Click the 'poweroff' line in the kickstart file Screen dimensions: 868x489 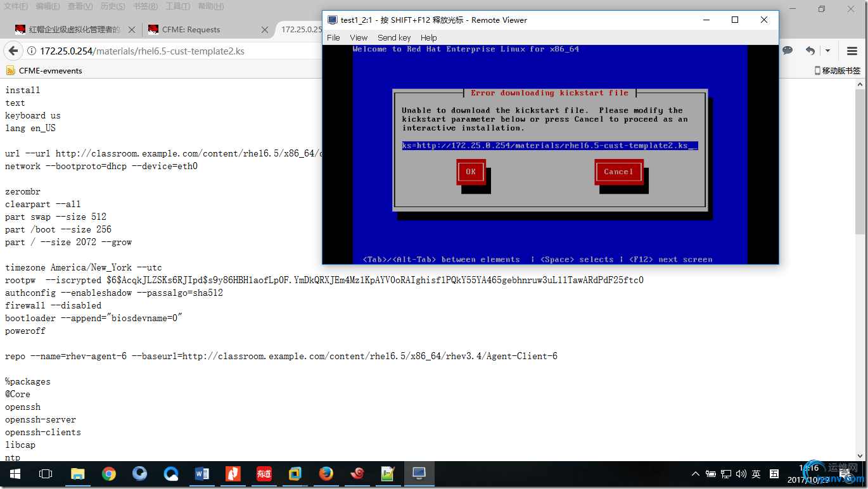click(25, 331)
